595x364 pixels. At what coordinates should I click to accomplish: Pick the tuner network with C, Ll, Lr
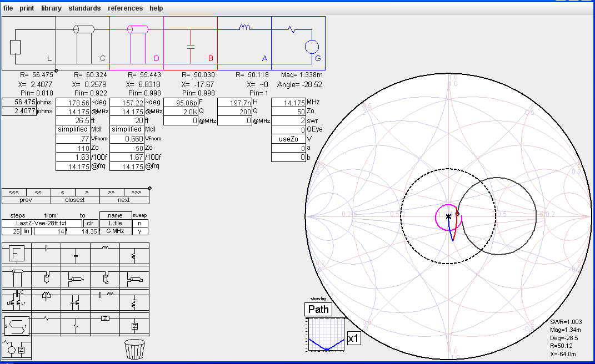point(16,300)
